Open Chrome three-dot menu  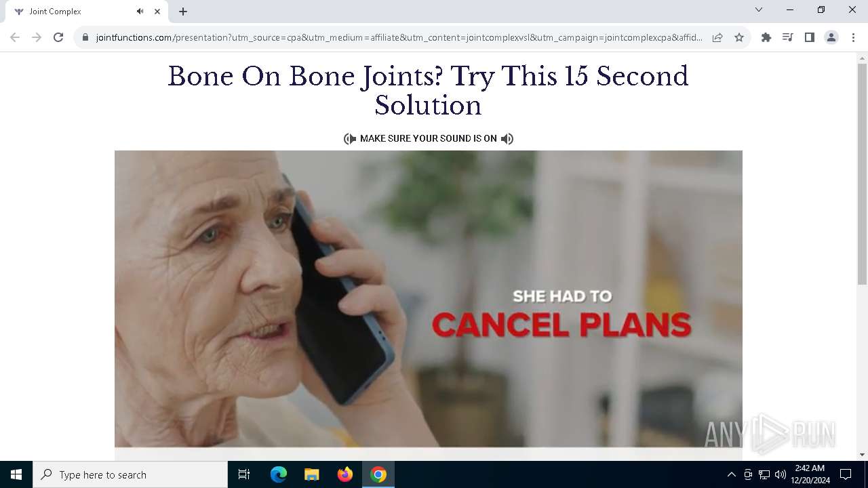coord(853,37)
